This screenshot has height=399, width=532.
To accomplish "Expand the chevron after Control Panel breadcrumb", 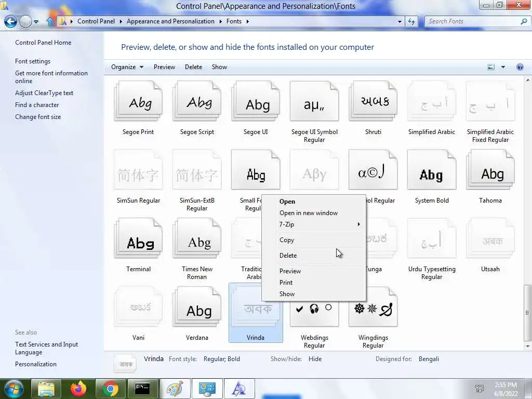I will coord(121,21).
